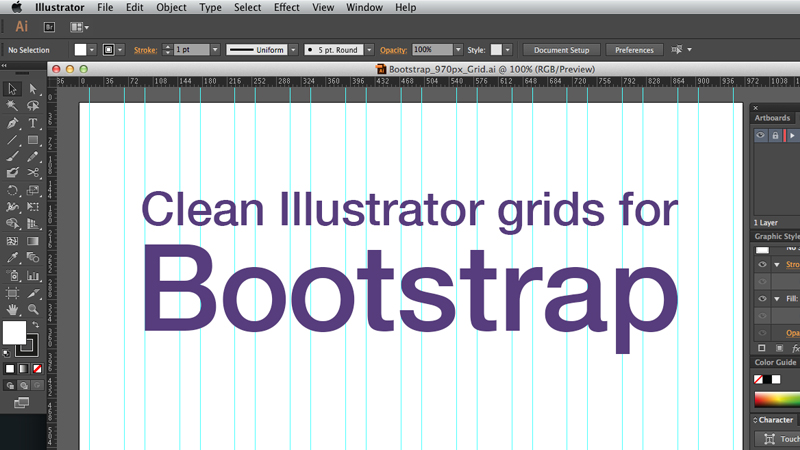
Task: Select the Scissors tool
Action: 33,173
